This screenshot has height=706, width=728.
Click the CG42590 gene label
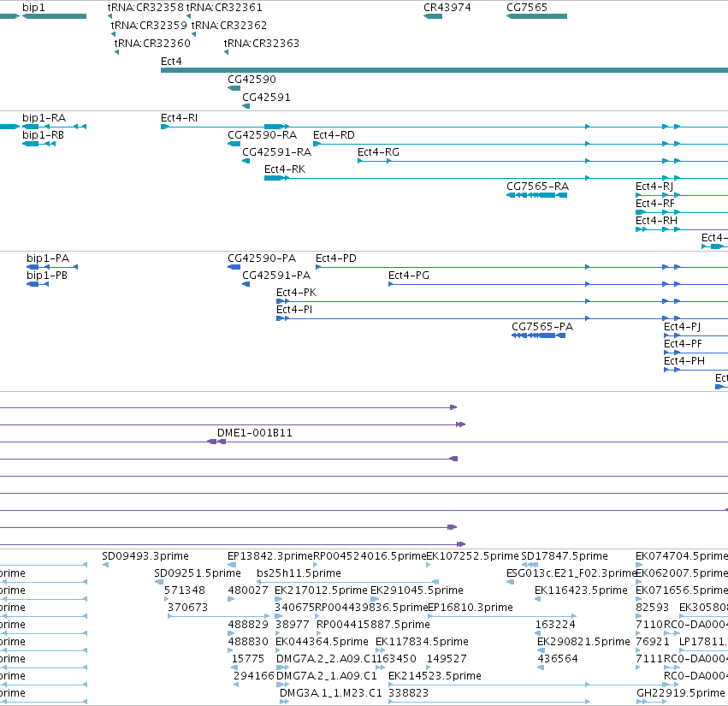coord(252,80)
